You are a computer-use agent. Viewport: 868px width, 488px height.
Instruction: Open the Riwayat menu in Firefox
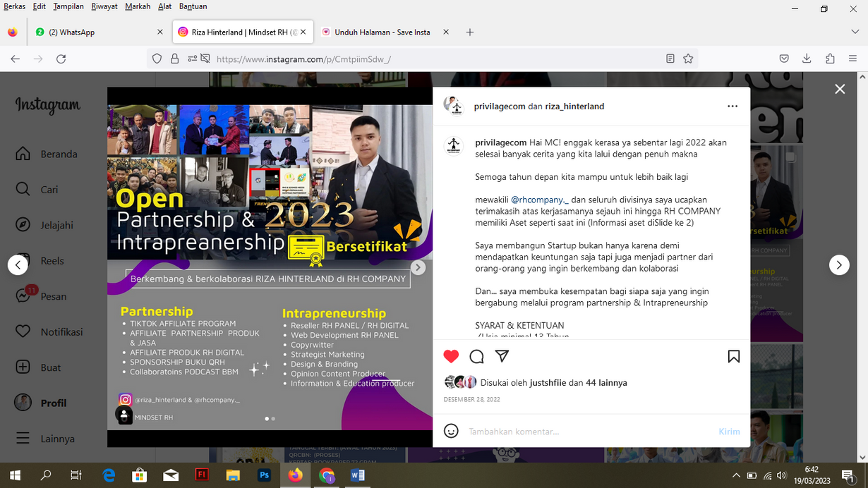(104, 6)
